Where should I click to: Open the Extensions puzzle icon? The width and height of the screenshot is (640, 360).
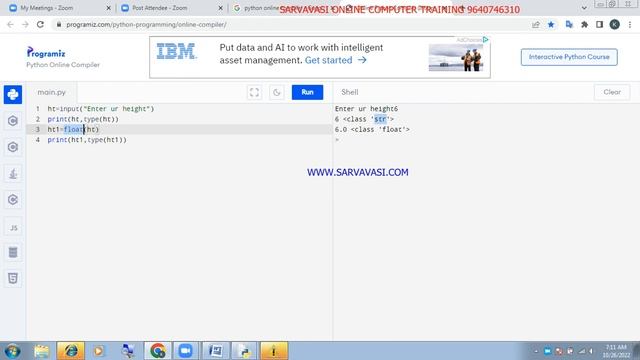tap(584, 24)
